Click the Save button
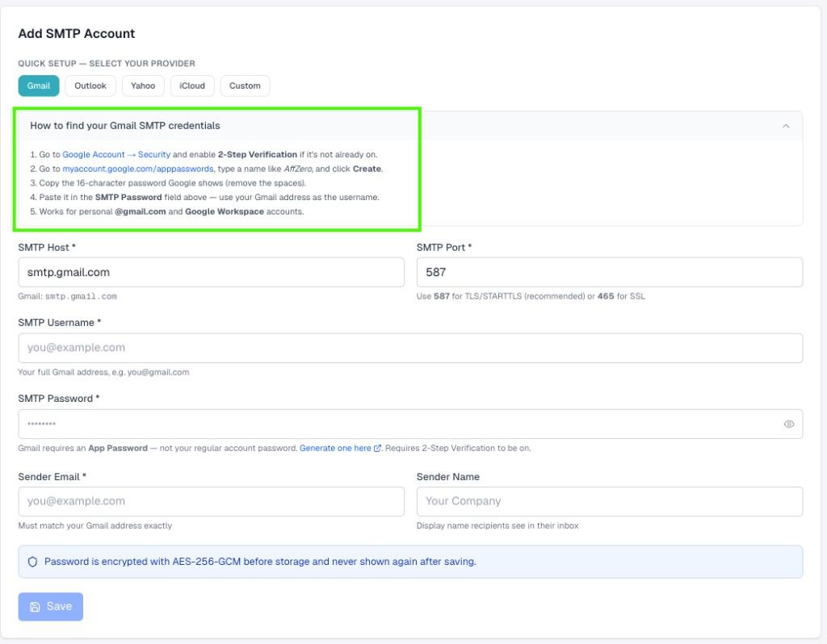Screen dimensions: 827x644 [x=51, y=607]
